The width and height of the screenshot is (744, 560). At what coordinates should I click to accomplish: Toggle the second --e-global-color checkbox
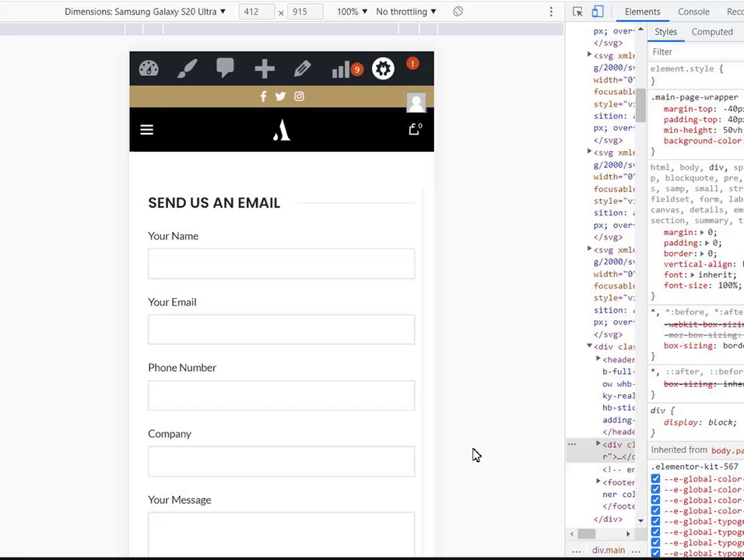655,489
